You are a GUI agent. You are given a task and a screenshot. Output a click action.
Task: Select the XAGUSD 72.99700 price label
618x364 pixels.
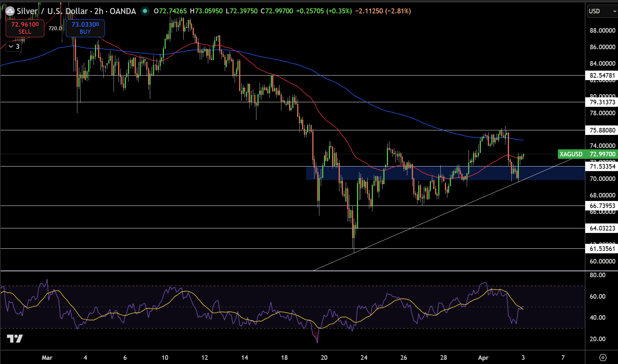588,154
